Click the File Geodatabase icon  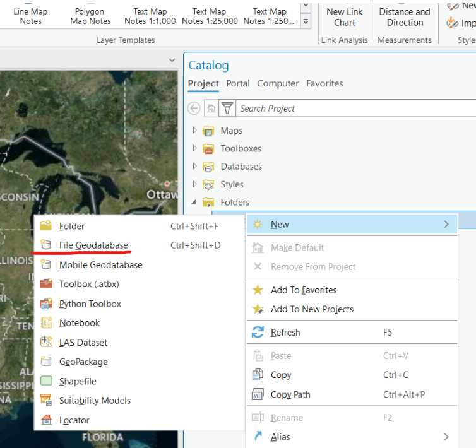click(x=46, y=244)
